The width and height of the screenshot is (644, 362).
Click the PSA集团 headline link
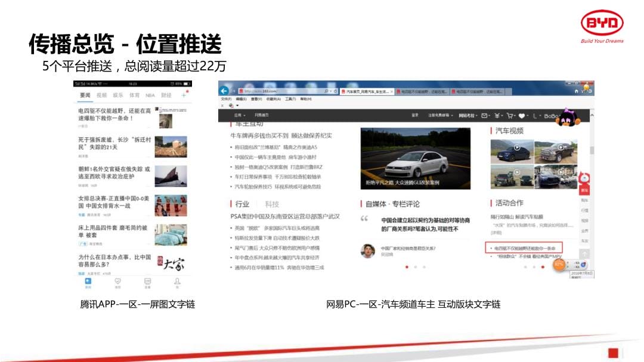click(x=285, y=216)
